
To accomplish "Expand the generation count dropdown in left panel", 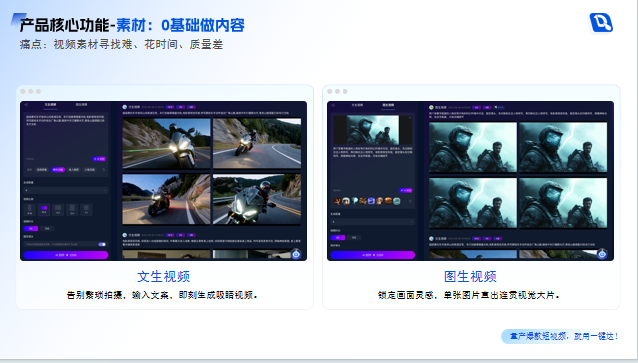I will 66,190.
